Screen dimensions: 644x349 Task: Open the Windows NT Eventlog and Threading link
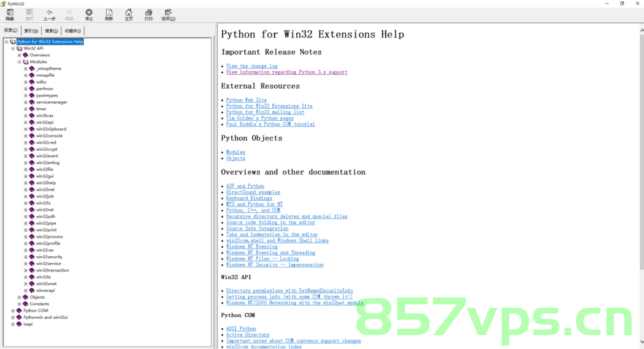pos(270,253)
